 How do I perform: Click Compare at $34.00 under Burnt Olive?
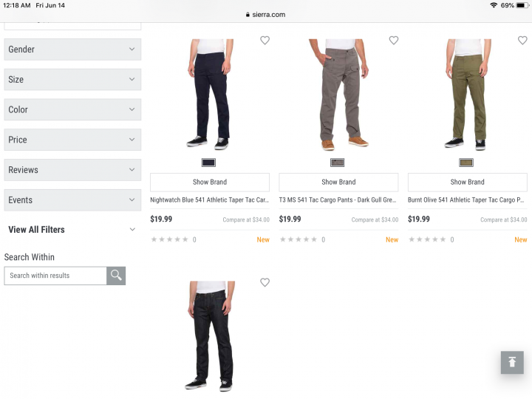(504, 220)
